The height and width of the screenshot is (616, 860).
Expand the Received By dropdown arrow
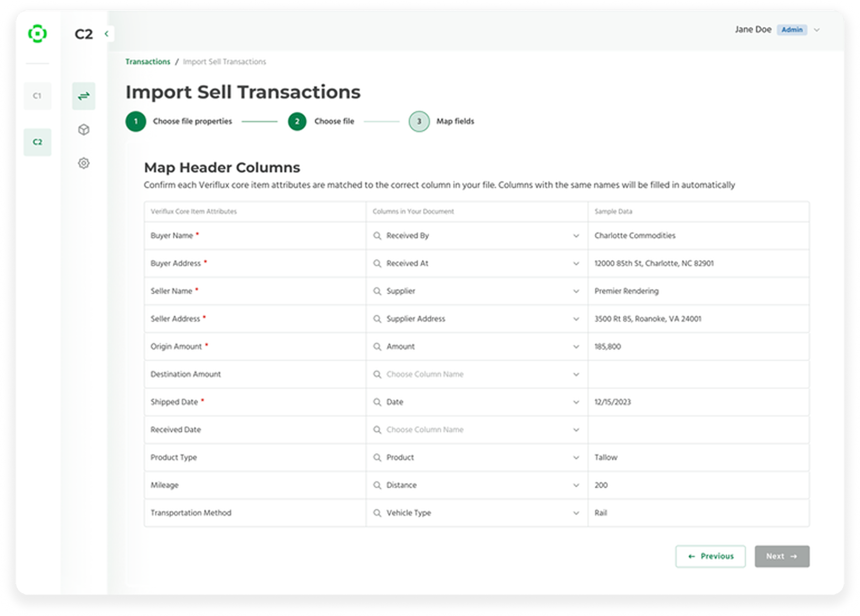576,236
